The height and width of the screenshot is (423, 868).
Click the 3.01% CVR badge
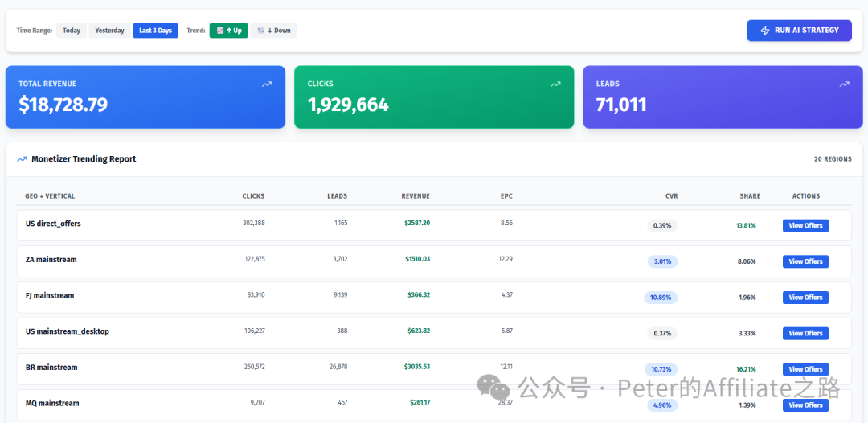[662, 261]
